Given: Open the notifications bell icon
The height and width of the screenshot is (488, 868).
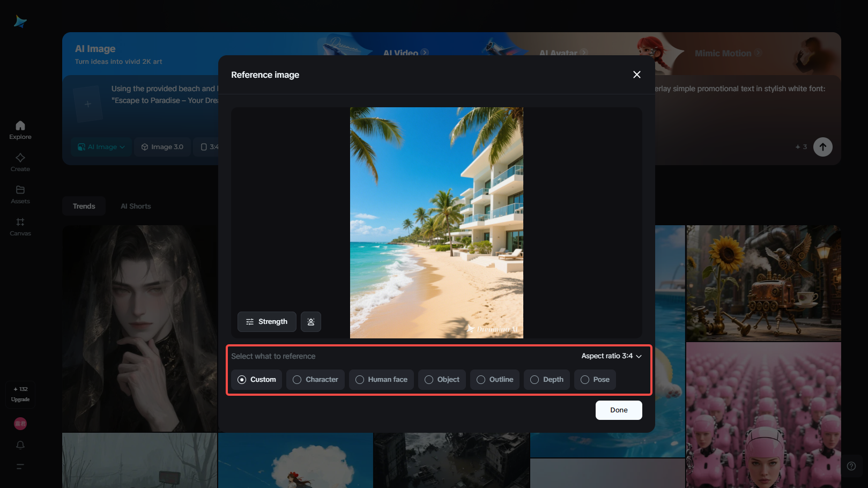Looking at the screenshot, I should (x=20, y=445).
